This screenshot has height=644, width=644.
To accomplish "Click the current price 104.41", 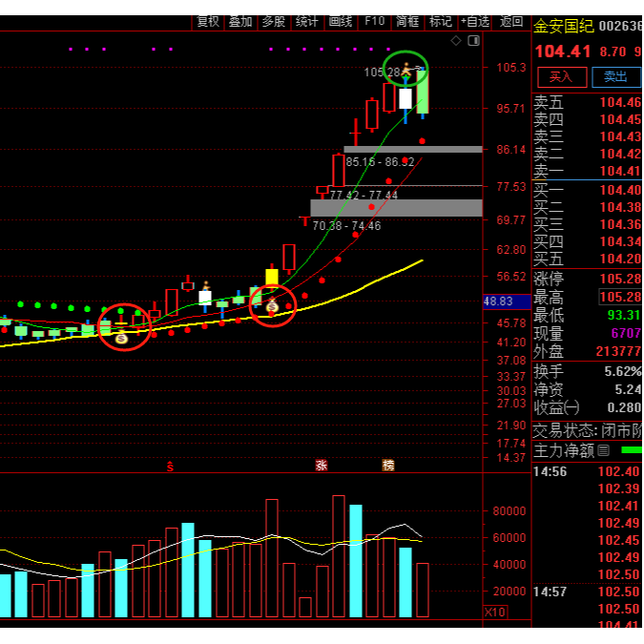I will 563,52.
